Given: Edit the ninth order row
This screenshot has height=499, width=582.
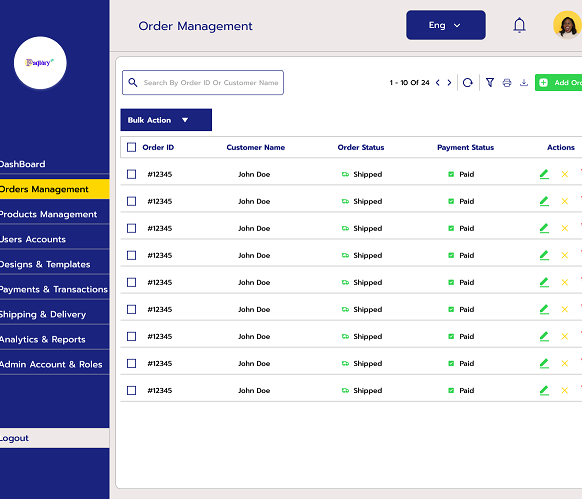Looking at the screenshot, I should [544, 391].
